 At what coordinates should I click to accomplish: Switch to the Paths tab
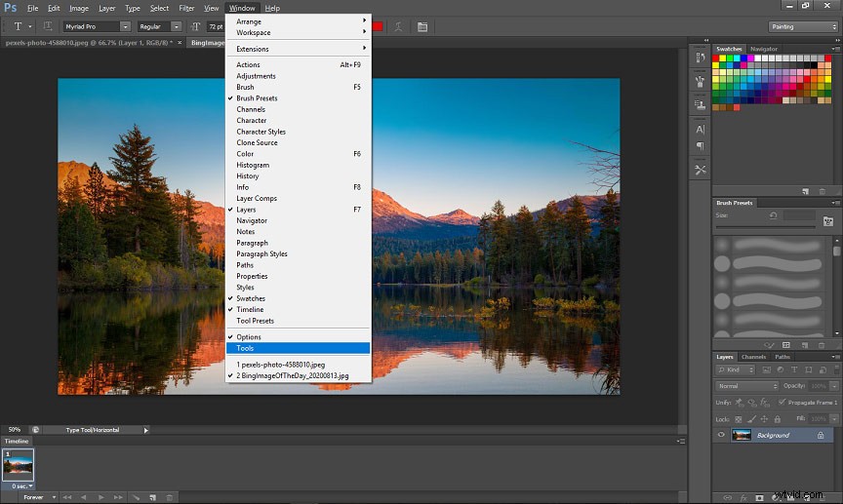[x=783, y=357]
